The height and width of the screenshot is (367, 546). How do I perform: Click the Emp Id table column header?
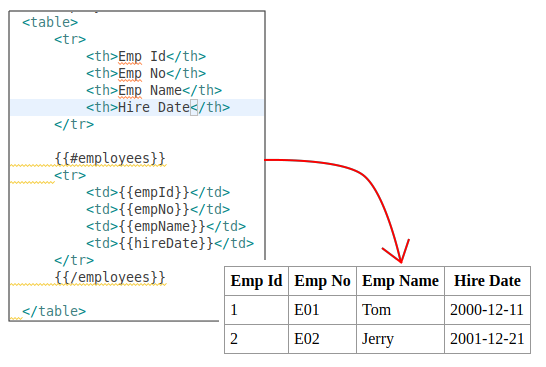coord(256,281)
